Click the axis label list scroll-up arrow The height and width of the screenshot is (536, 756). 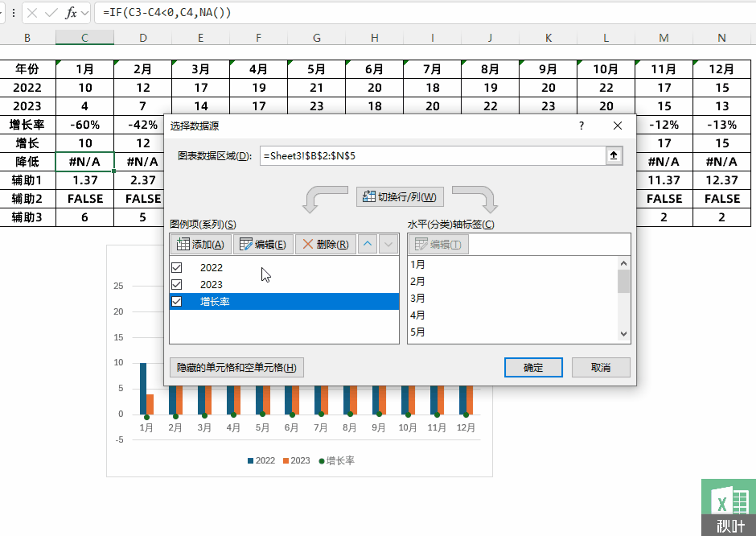[623, 263]
